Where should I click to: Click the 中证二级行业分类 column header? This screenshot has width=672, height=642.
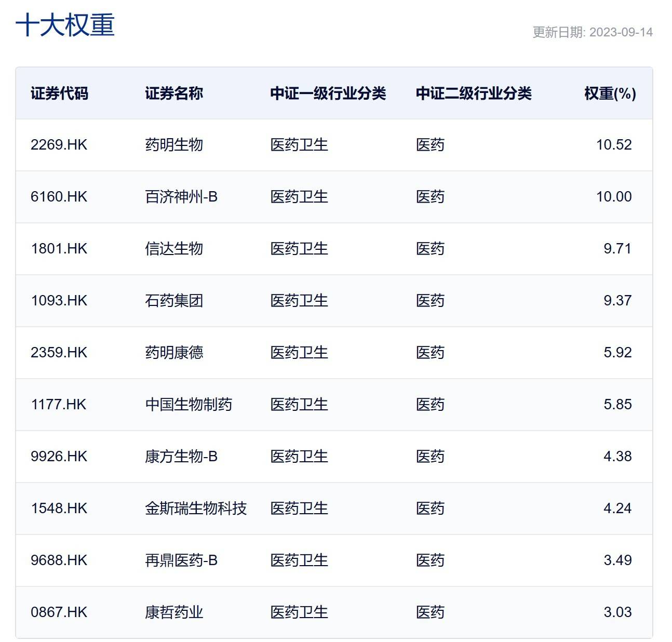pos(473,93)
